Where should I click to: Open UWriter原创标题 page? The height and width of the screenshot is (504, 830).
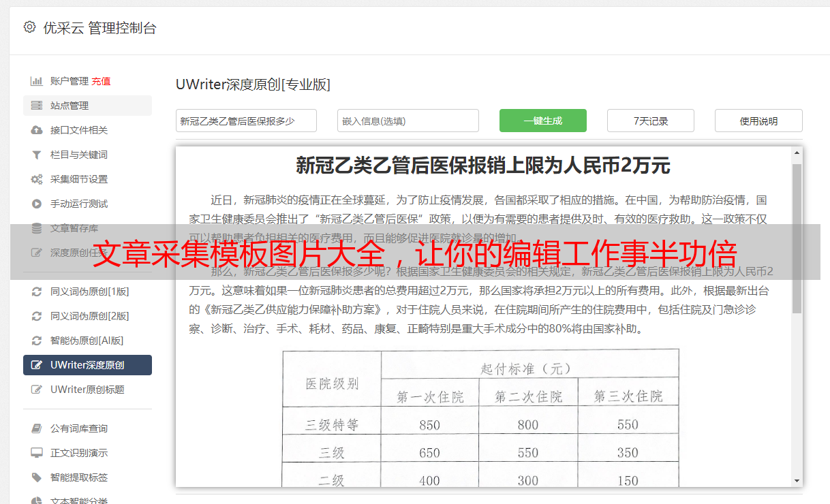(x=87, y=390)
